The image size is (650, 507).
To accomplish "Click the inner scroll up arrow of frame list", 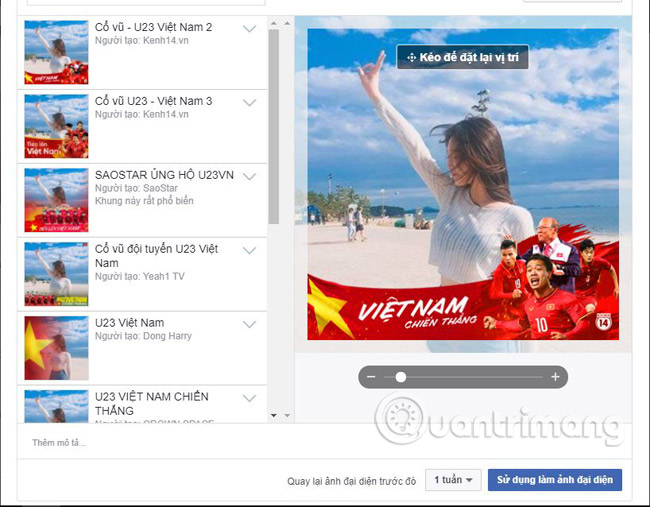I will [x=274, y=23].
